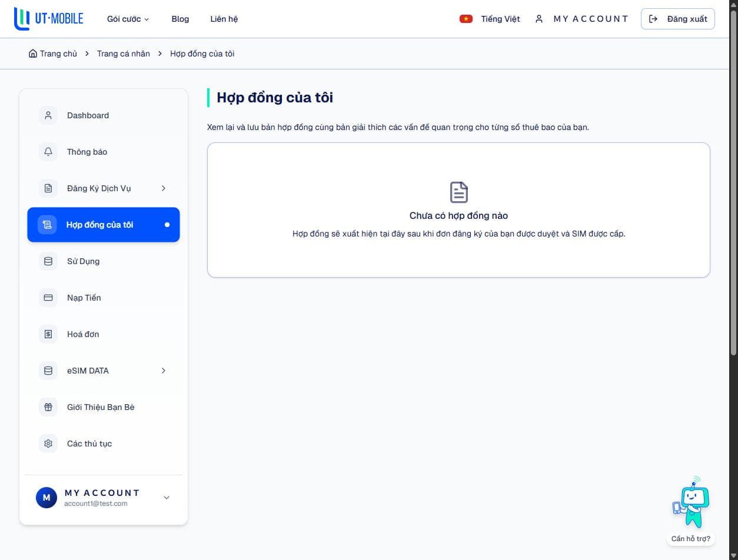738x560 pixels.
Task: Open MY ACCOUNT in the top bar
Action: point(591,19)
